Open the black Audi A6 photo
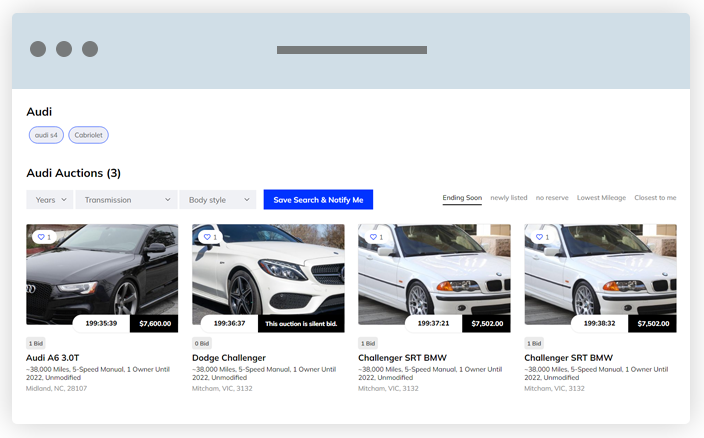Screen dimensions: 704x438 pyautogui.click(x=102, y=274)
